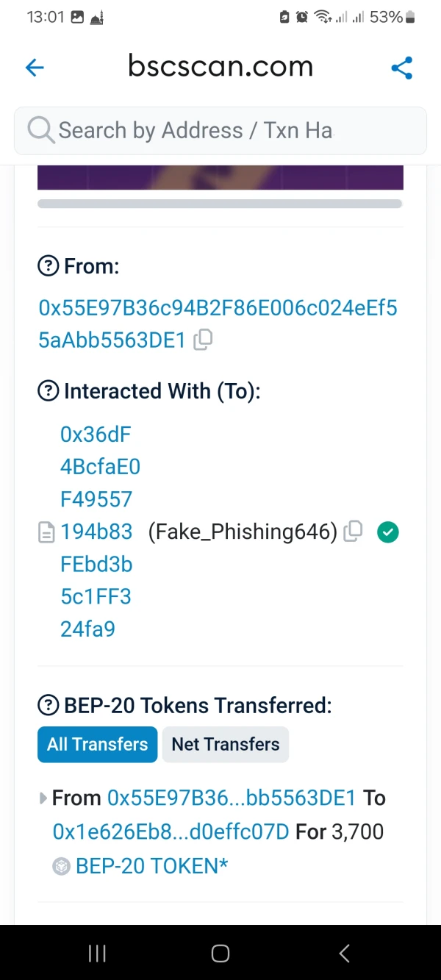Screen dimensions: 441x980
Task: Tap the help icon beside From
Action: (48, 266)
